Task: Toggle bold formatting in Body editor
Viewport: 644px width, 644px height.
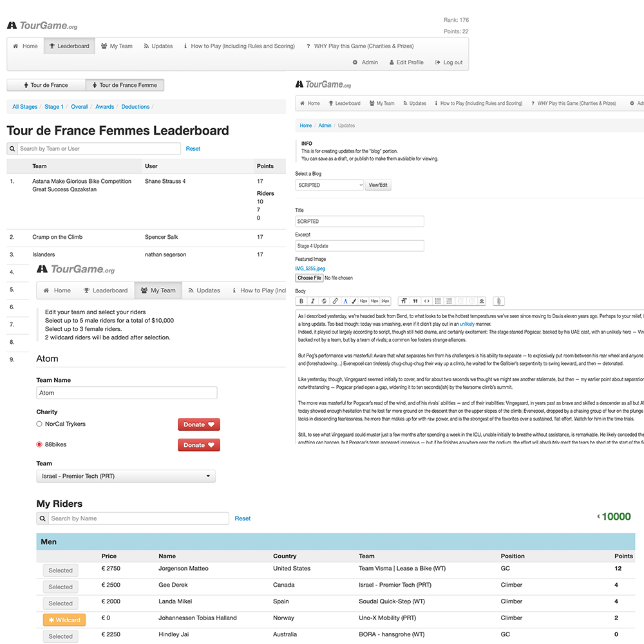Action: point(301,301)
